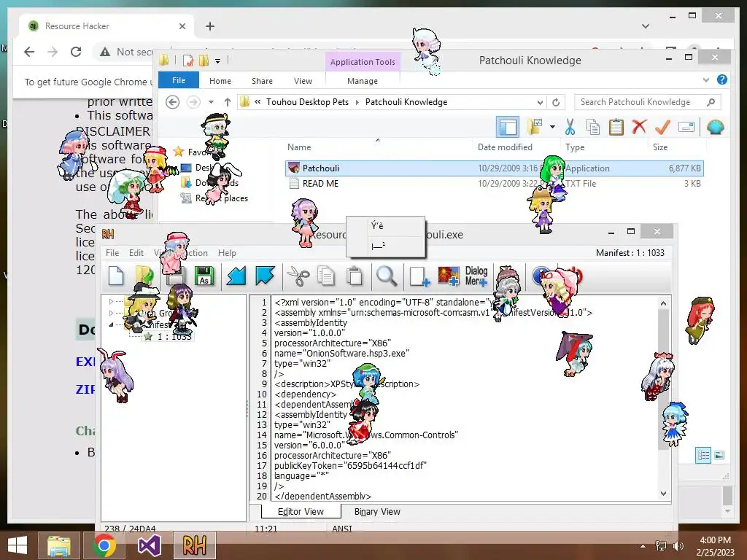The image size is (747, 560).
Task: Collapse the Manifest tree node
Action: pyautogui.click(x=111, y=324)
